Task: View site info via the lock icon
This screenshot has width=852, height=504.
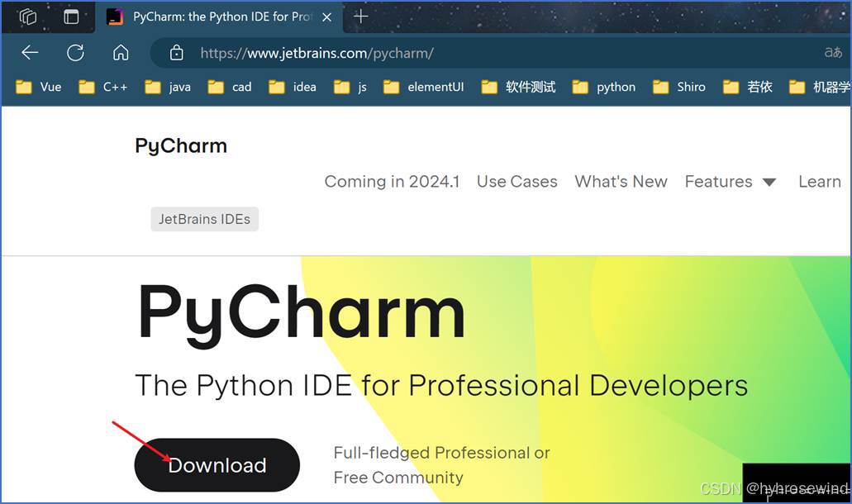Action: tap(176, 53)
